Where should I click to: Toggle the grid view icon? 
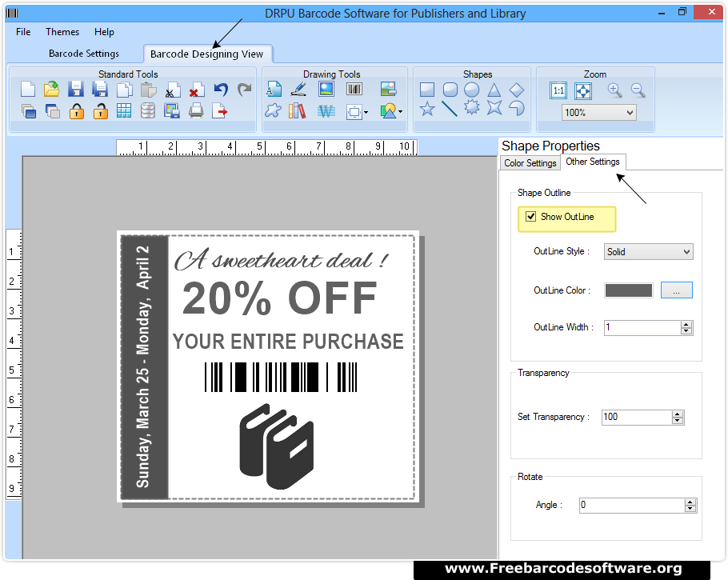[124, 111]
